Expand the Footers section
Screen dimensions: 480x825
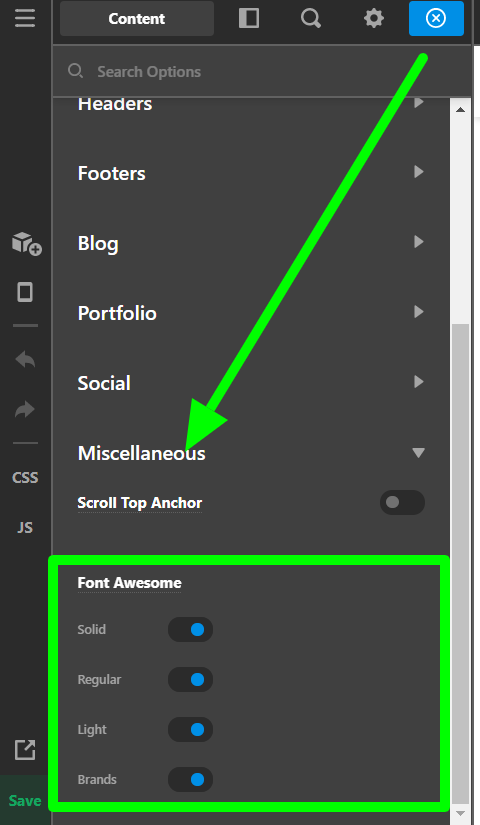[251, 173]
